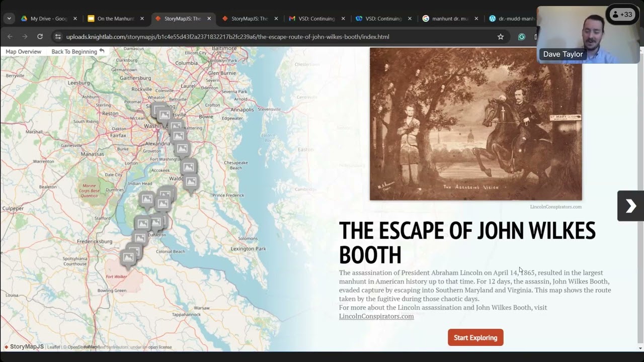Open the LincolnConspirators.com link in description

[376, 316]
